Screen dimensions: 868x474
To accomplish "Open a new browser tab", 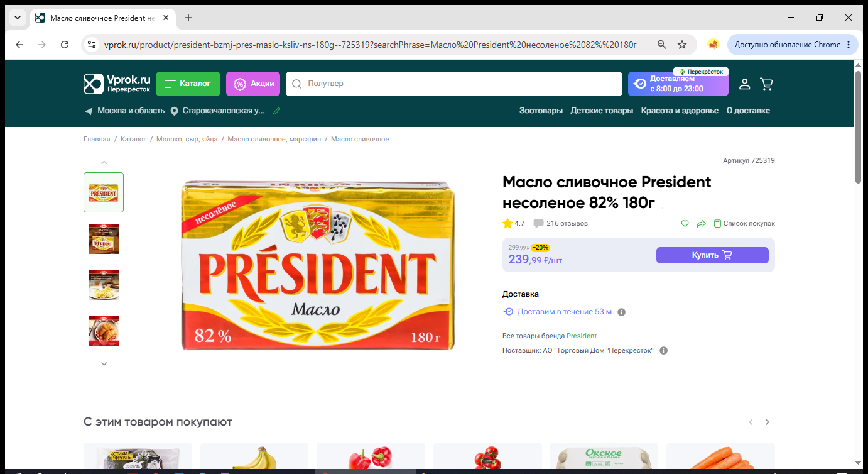I will [x=188, y=18].
